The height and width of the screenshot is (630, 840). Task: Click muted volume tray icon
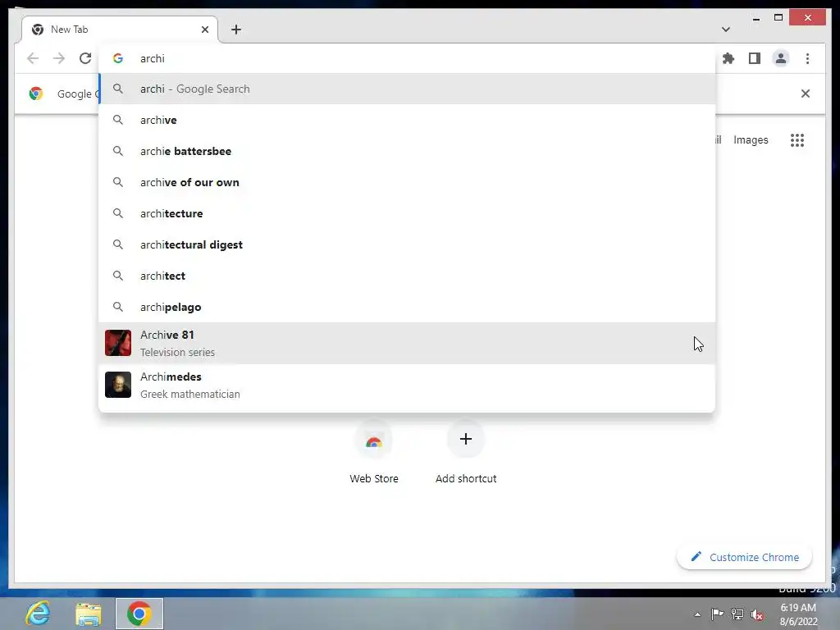tap(757, 614)
